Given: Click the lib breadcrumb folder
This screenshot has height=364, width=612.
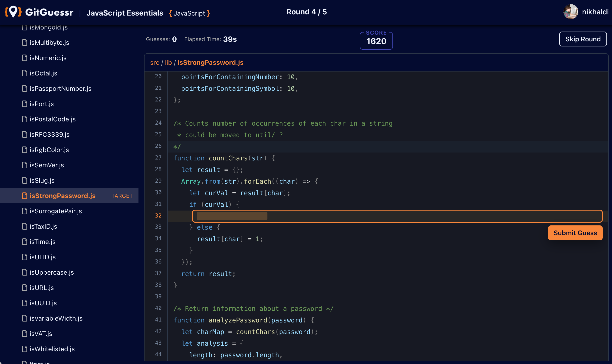Looking at the screenshot, I should [168, 62].
